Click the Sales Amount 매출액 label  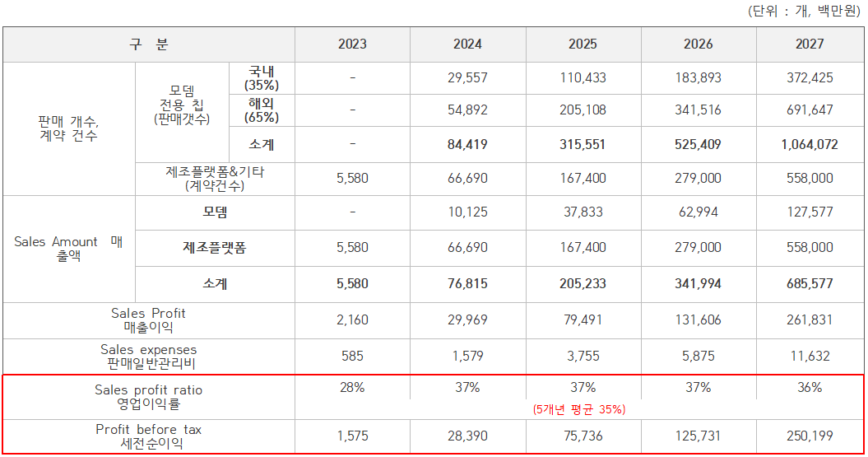pyautogui.click(x=69, y=249)
